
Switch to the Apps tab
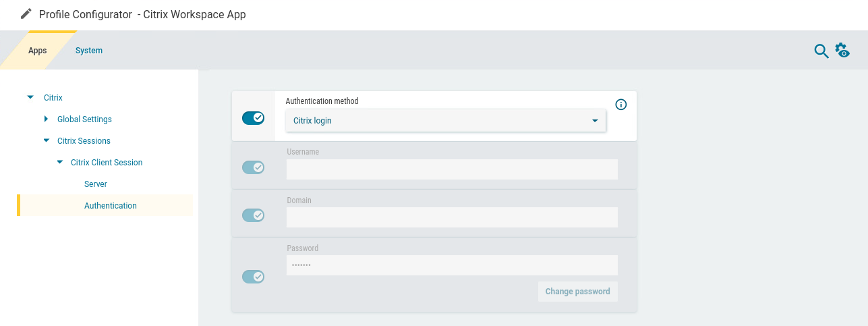click(x=37, y=51)
